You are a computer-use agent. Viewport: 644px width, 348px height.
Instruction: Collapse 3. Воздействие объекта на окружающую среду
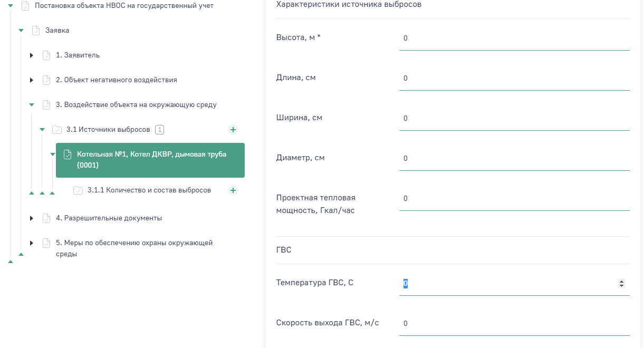coord(32,105)
